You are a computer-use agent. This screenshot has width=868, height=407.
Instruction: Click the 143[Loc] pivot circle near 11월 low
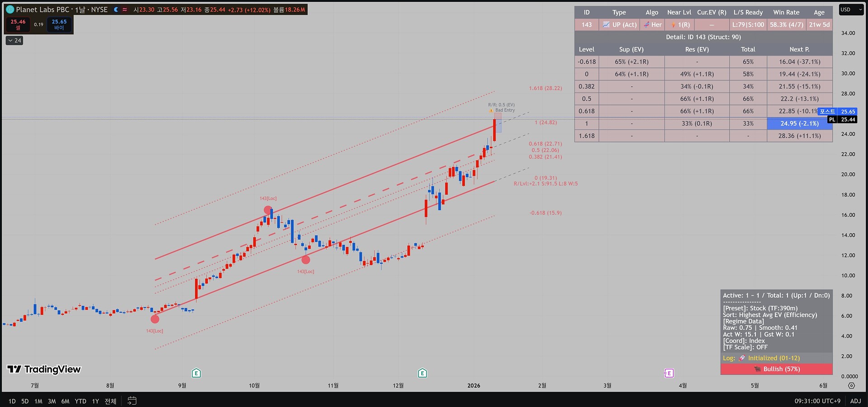[306, 260]
